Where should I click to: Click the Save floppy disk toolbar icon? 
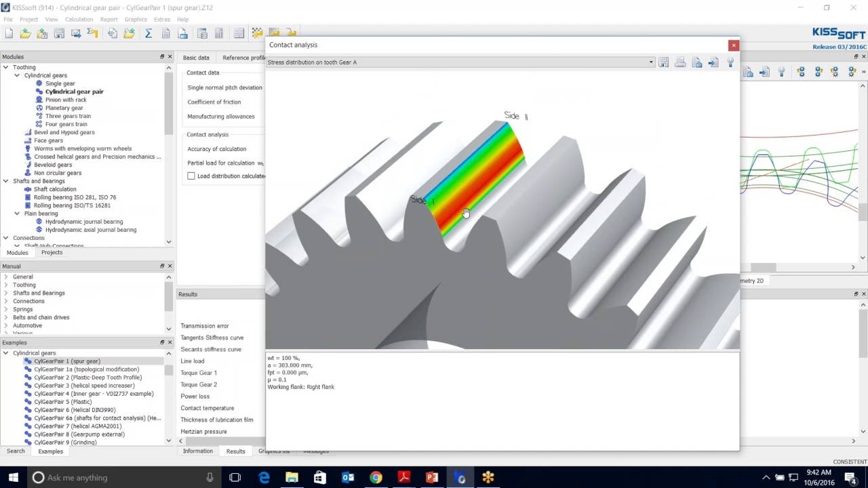(x=59, y=33)
